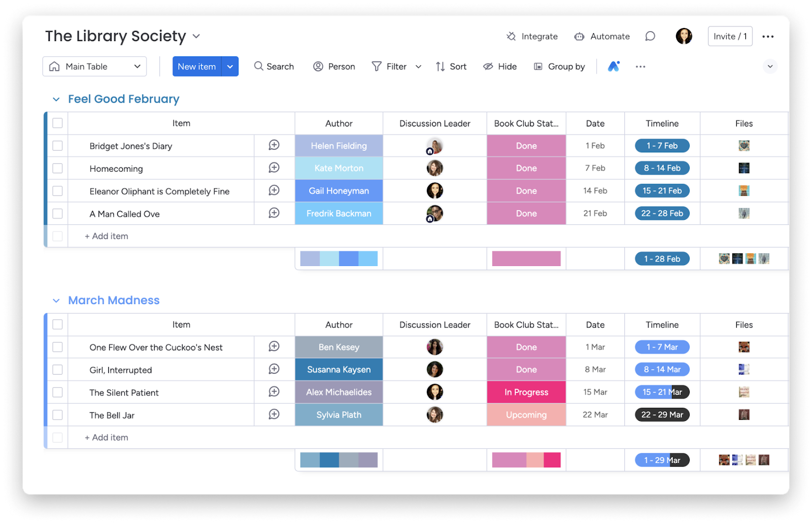Check the checkbox for The Bell Jar row

point(57,415)
